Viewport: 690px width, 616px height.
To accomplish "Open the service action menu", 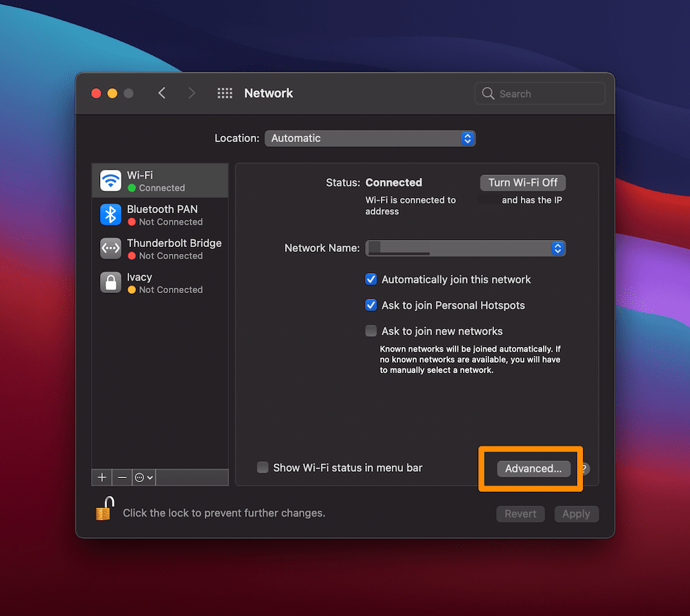I will pyautogui.click(x=144, y=477).
